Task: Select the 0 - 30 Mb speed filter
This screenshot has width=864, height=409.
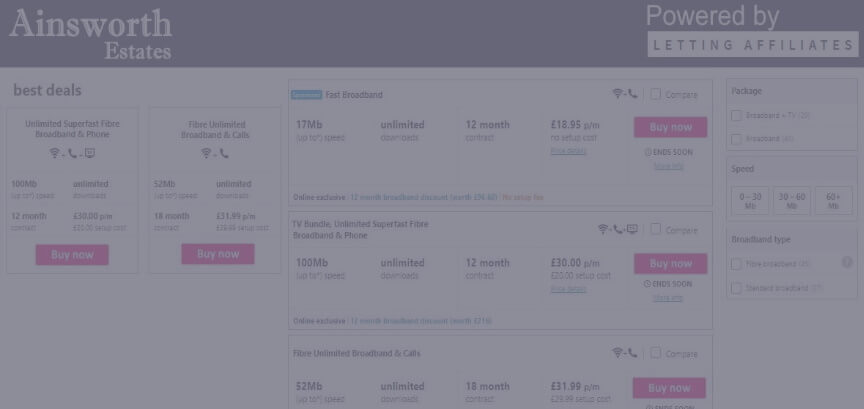Action: 750,201
